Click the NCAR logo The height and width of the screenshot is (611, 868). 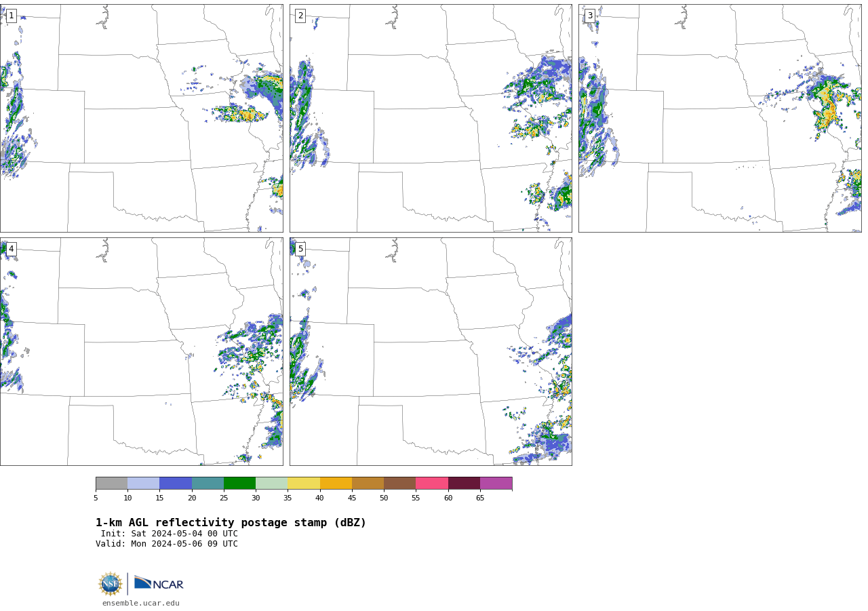[159, 583]
